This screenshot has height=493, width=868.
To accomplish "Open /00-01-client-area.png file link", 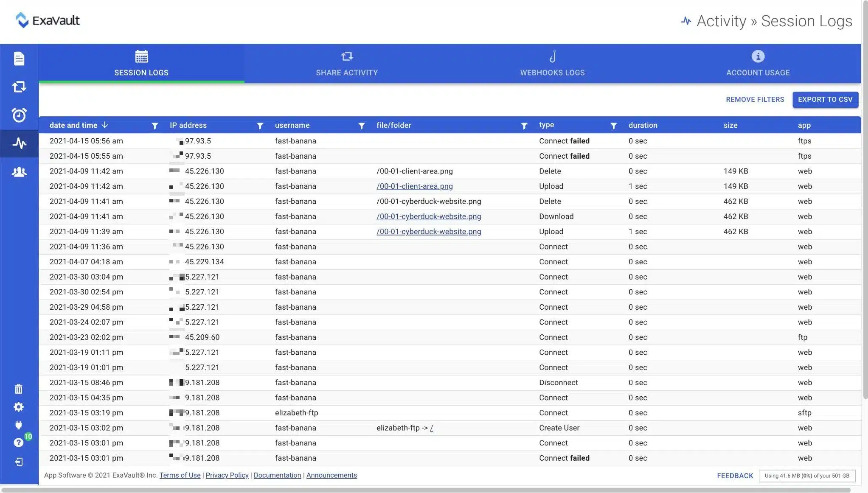I will click(414, 186).
